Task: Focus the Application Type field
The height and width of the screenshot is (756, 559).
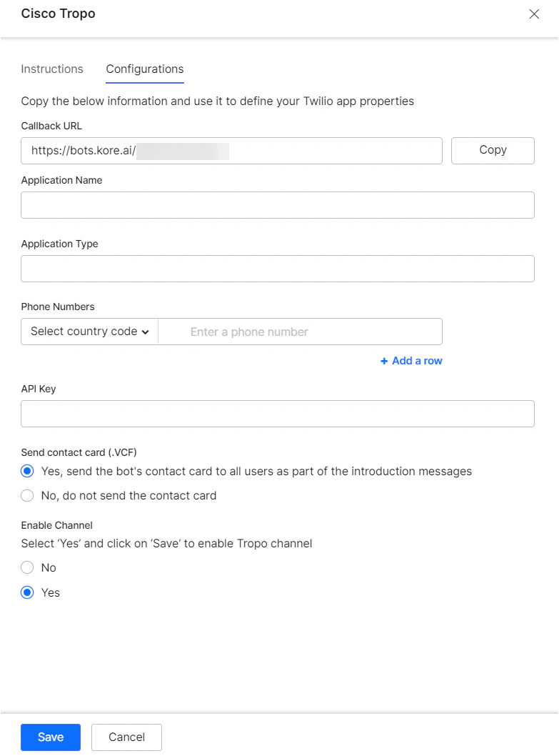Action: coord(278,269)
